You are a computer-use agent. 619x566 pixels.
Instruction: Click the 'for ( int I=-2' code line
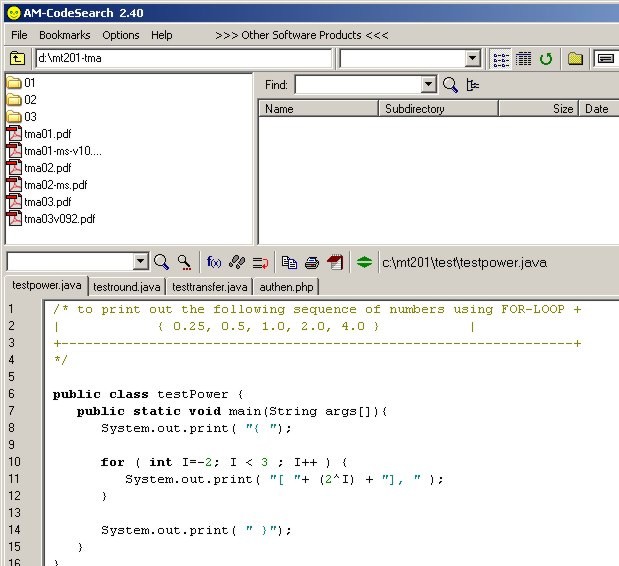point(224,462)
